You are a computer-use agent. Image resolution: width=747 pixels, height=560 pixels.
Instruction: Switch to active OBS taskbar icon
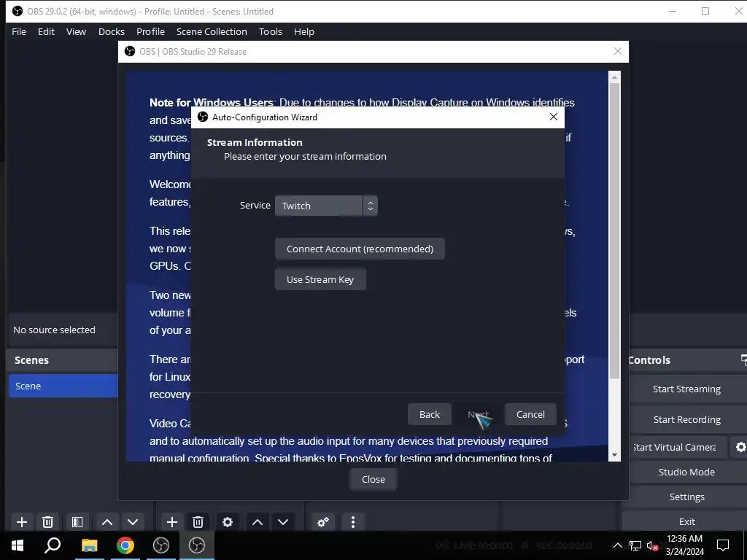pyautogui.click(x=197, y=545)
